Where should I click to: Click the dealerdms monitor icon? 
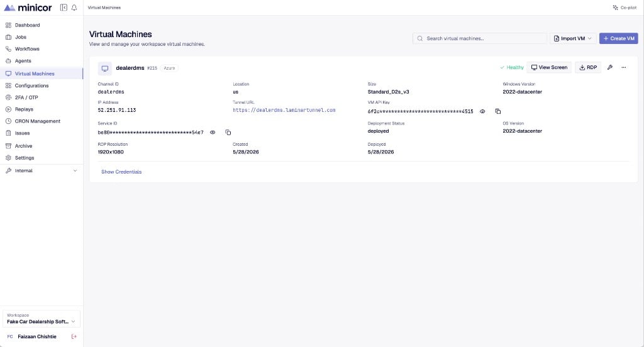(x=105, y=68)
